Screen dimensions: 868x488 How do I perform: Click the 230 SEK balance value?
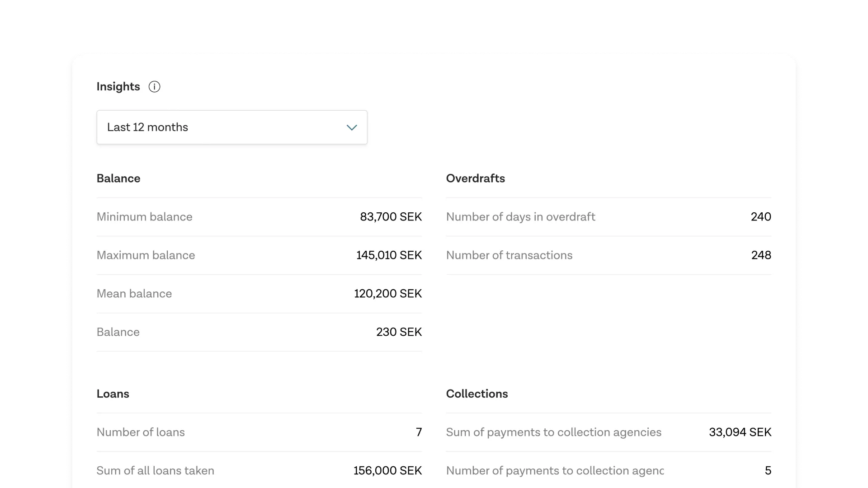coord(399,332)
